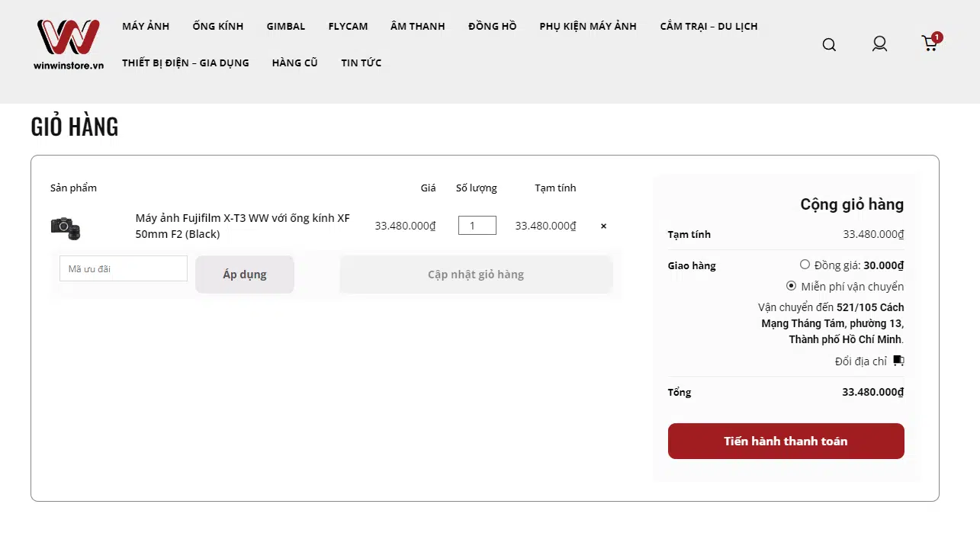Click the Sản phẩm column header
This screenshot has width=980, height=533.
(73, 188)
